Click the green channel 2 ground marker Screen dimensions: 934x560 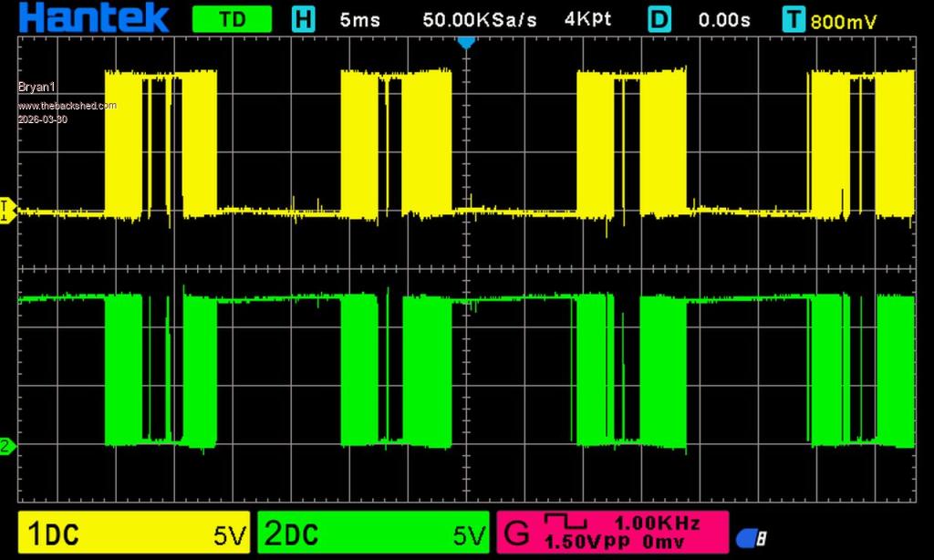[x=7, y=446]
